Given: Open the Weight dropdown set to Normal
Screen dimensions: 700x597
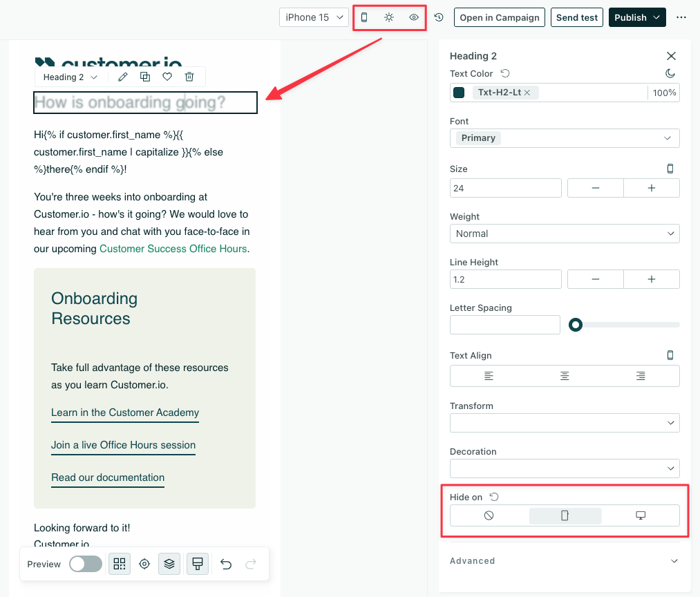Looking at the screenshot, I should pyautogui.click(x=565, y=234).
